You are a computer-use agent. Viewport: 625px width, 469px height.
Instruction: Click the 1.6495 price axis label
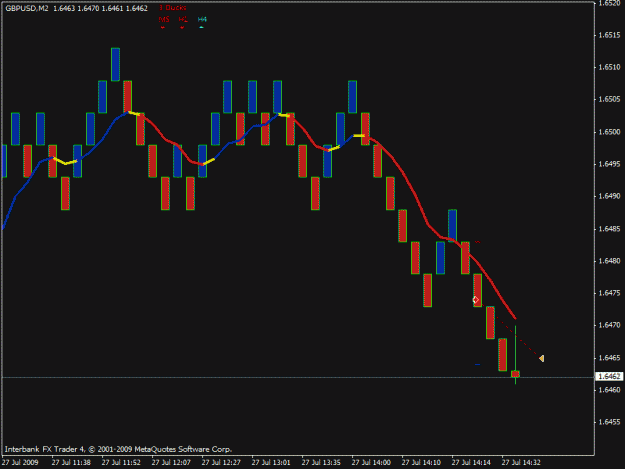point(609,164)
